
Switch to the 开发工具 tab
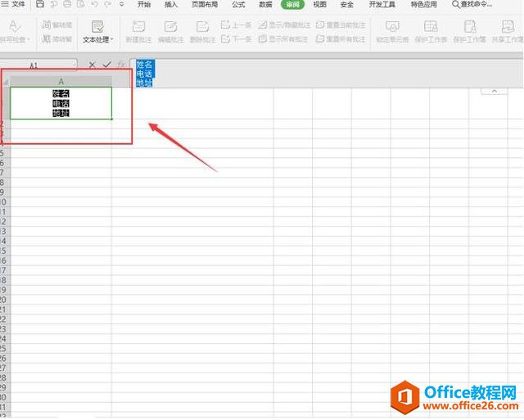coord(382,4)
